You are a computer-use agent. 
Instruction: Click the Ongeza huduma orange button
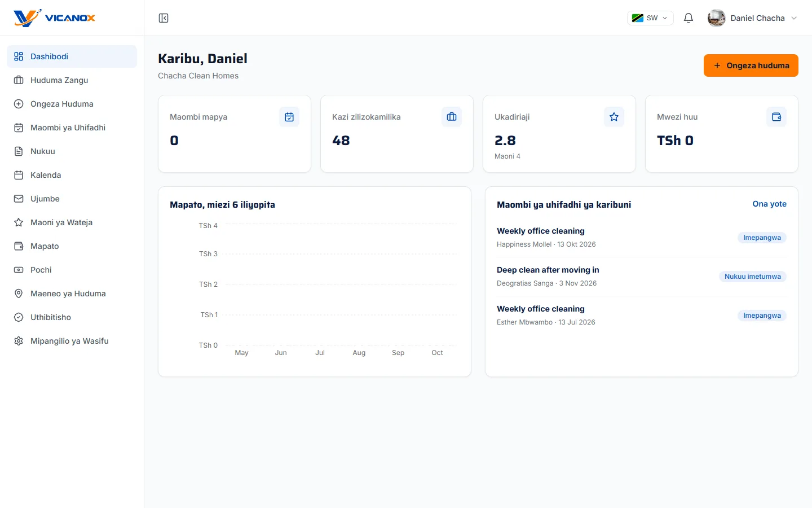point(751,65)
